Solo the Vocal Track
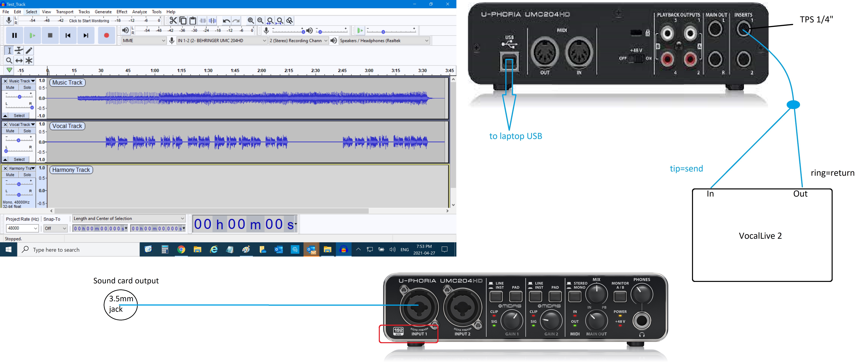 click(x=27, y=131)
